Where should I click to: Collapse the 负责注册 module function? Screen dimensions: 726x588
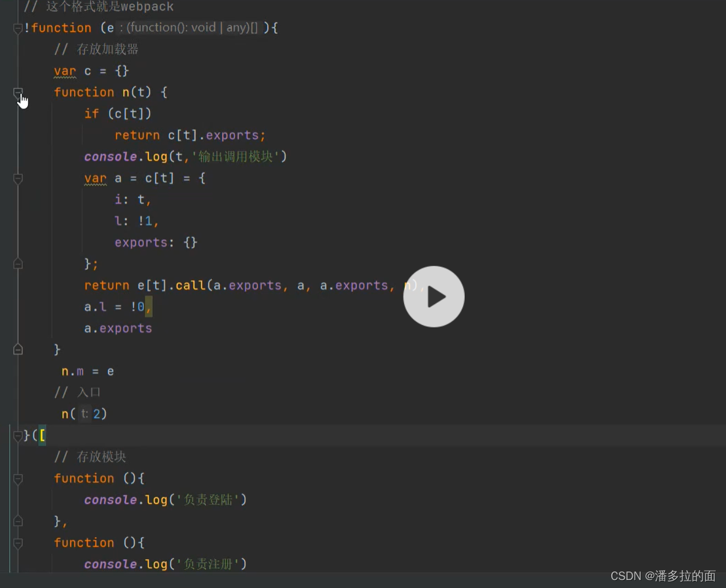click(x=17, y=543)
